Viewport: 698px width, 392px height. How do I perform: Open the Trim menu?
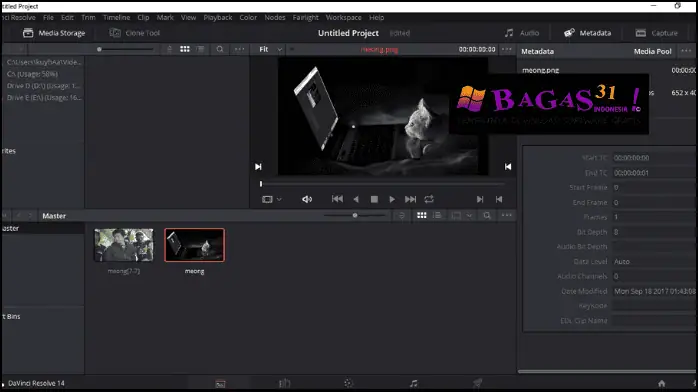coord(88,17)
